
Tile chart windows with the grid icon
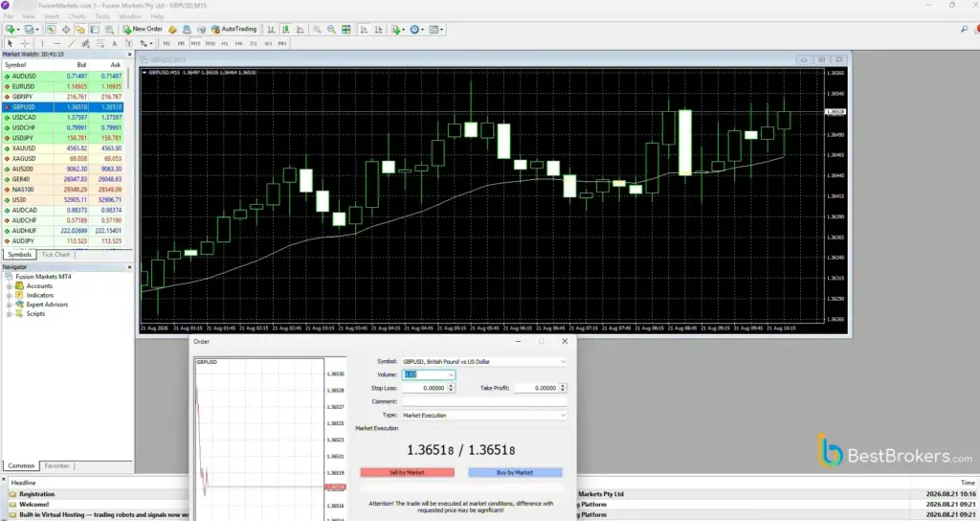click(x=346, y=30)
